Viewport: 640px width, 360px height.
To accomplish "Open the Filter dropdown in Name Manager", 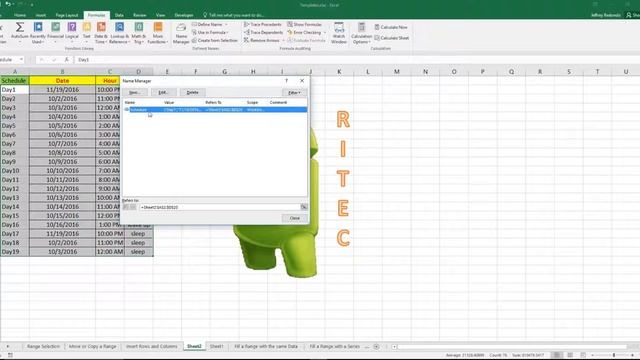I will [294, 92].
